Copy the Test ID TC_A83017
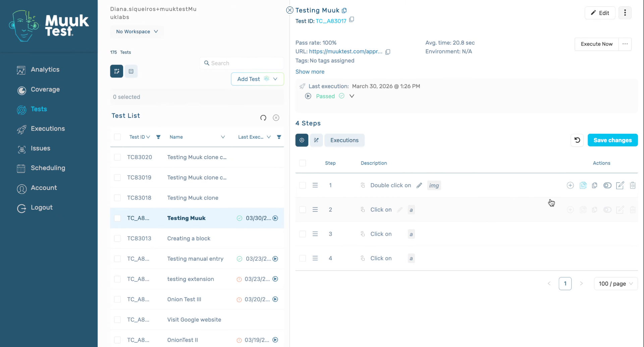 pos(352,20)
